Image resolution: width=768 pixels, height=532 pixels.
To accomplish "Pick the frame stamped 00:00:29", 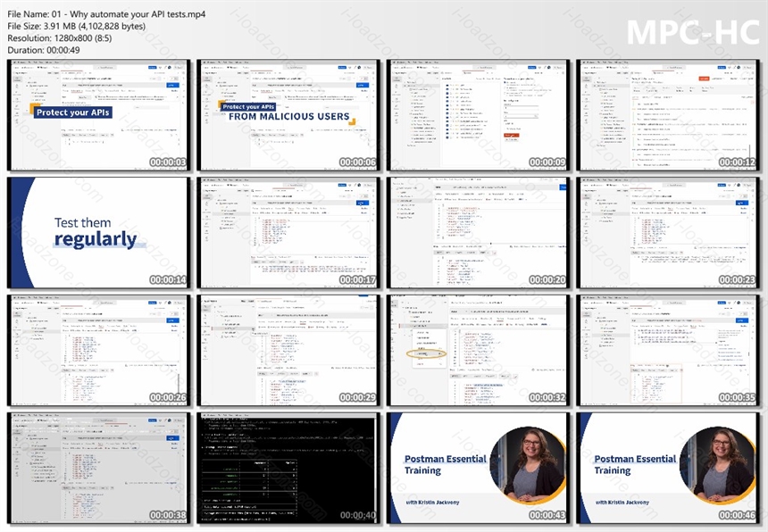I will tap(288, 350).
